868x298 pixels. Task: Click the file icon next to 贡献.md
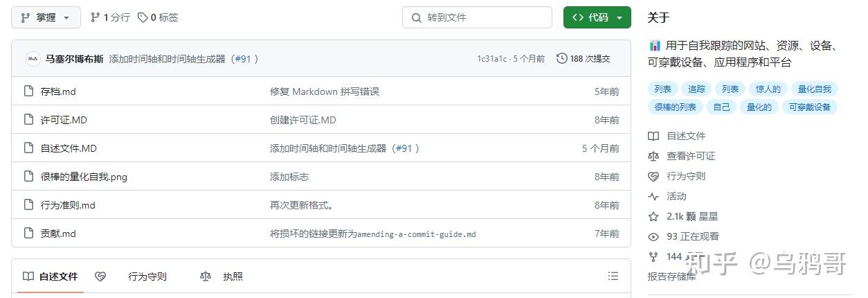[28, 234]
